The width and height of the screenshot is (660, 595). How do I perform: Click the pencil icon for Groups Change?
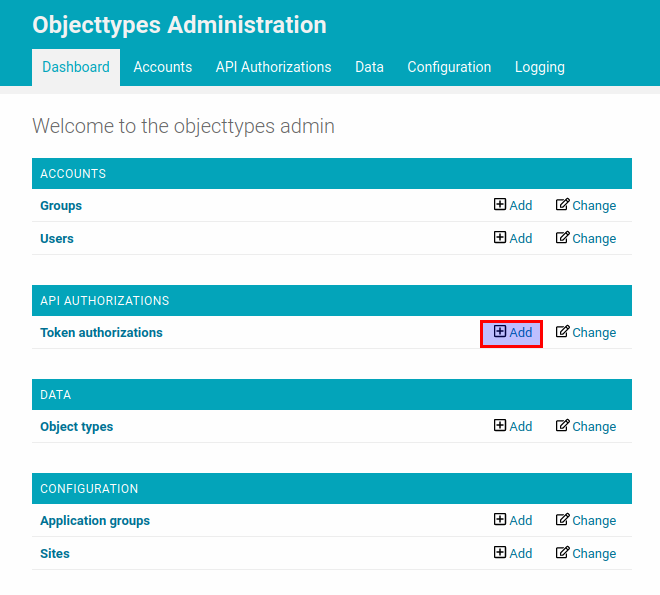click(x=562, y=205)
